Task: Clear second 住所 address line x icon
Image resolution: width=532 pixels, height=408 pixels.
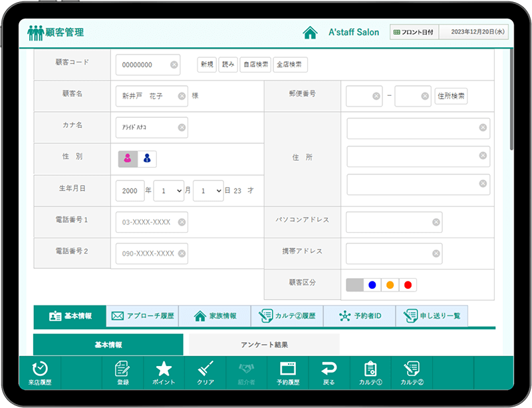Action: 483,156
